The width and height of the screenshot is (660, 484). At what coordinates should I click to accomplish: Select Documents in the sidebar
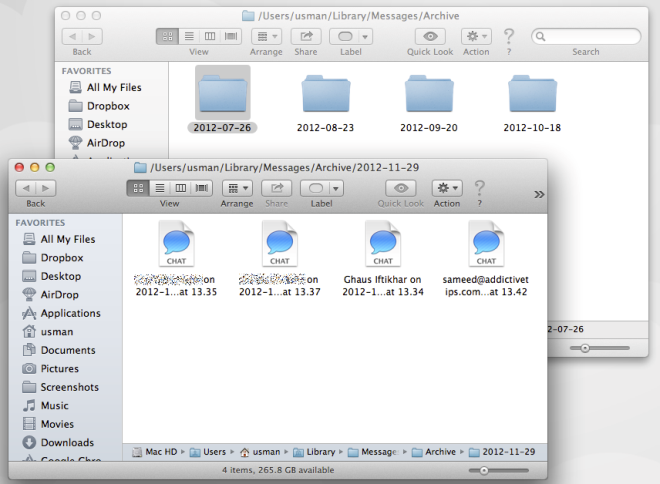coord(68,350)
